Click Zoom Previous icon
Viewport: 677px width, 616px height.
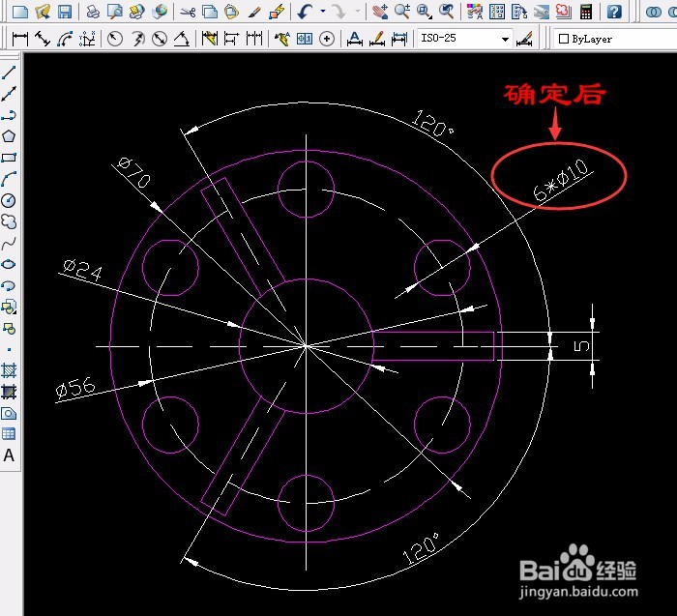pyautogui.click(x=447, y=12)
